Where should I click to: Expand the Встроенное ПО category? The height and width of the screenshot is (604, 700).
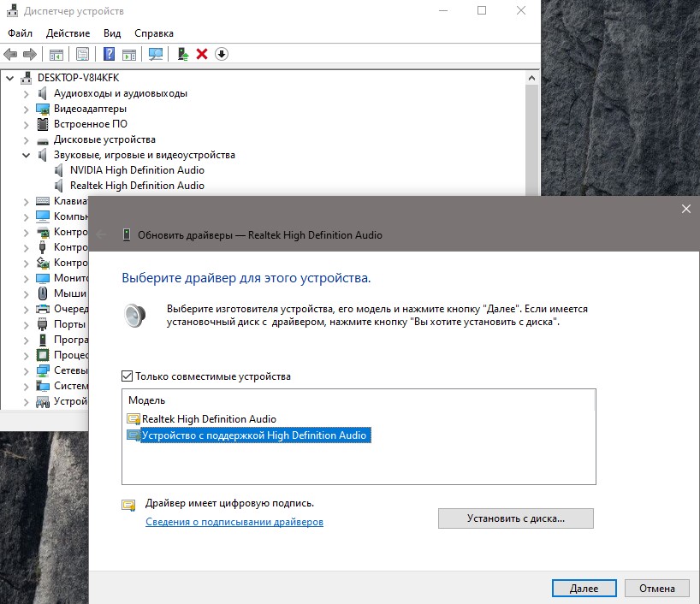click(26, 125)
